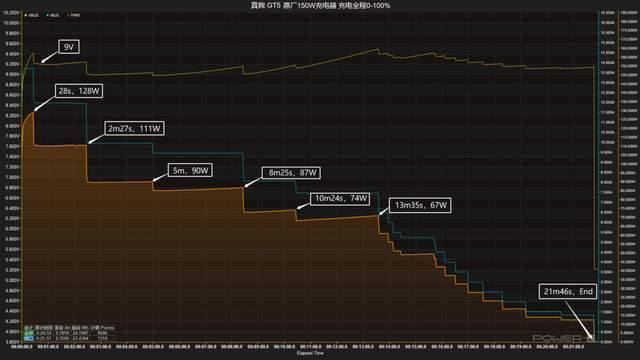
Task: Click the 00:10:00.0 tick on the time axis
Action: click(x=284, y=347)
